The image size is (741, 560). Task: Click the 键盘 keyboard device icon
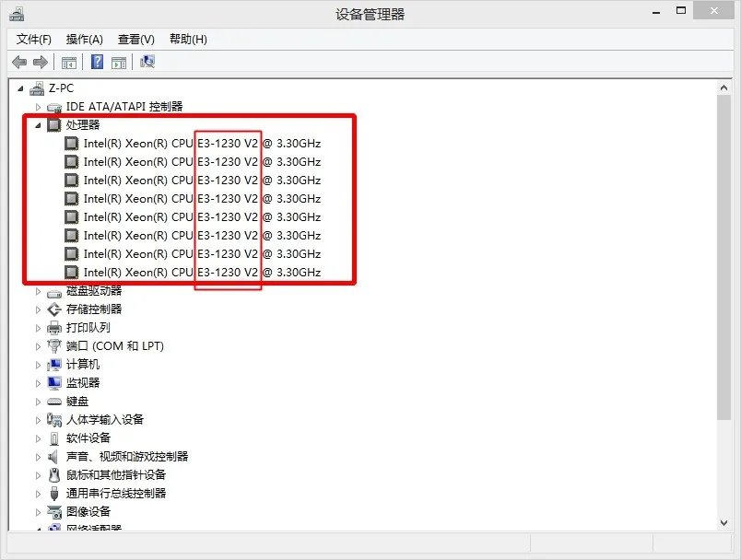[x=54, y=402]
